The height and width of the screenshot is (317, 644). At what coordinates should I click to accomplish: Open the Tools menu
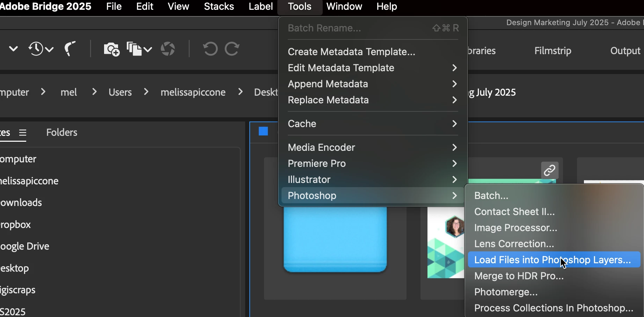300,7
